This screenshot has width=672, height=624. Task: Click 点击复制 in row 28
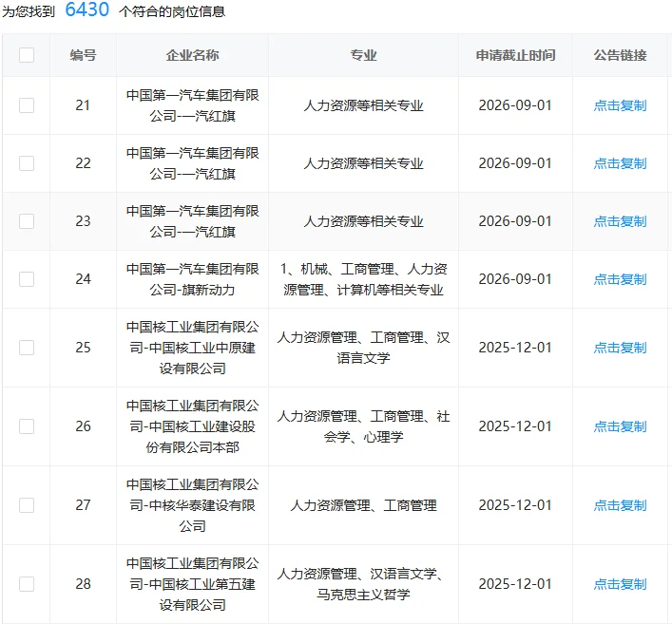pyautogui.click(x=620, y=584)
